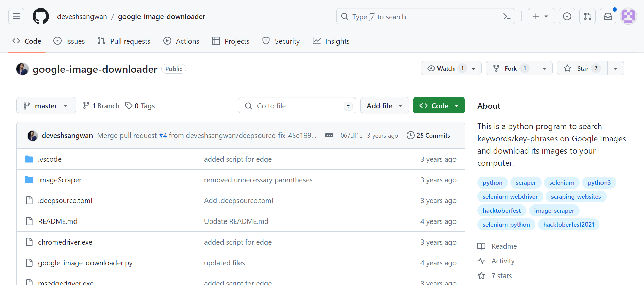View the 25 Commits history

pyautogui.click(x=428, y=135)
